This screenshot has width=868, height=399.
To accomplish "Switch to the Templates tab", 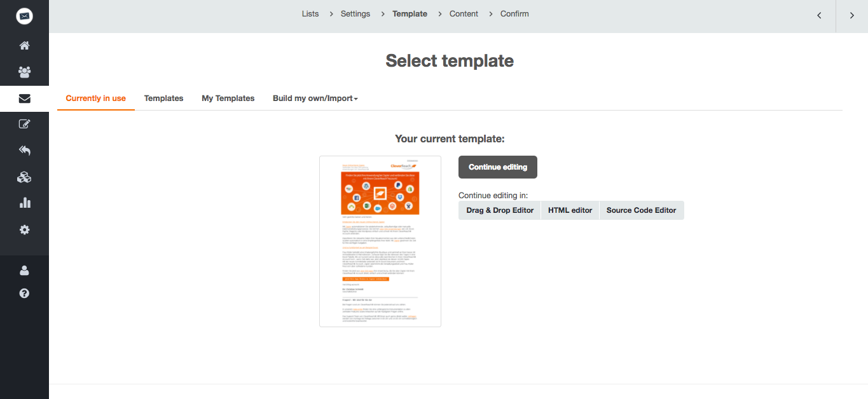I will [163, 98].
